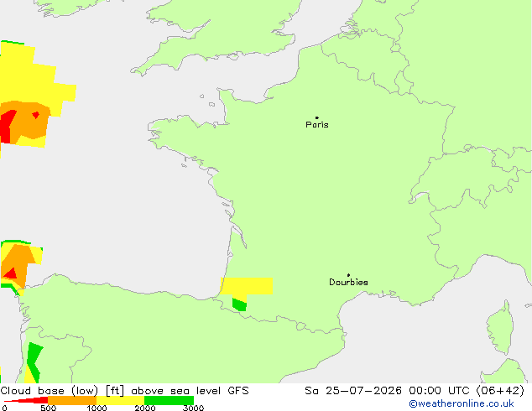The height and width of the screenshot is (411, 532).
Task: Click the green cloud patch near the Pyrenees
Action: click(x=239, y=304)
